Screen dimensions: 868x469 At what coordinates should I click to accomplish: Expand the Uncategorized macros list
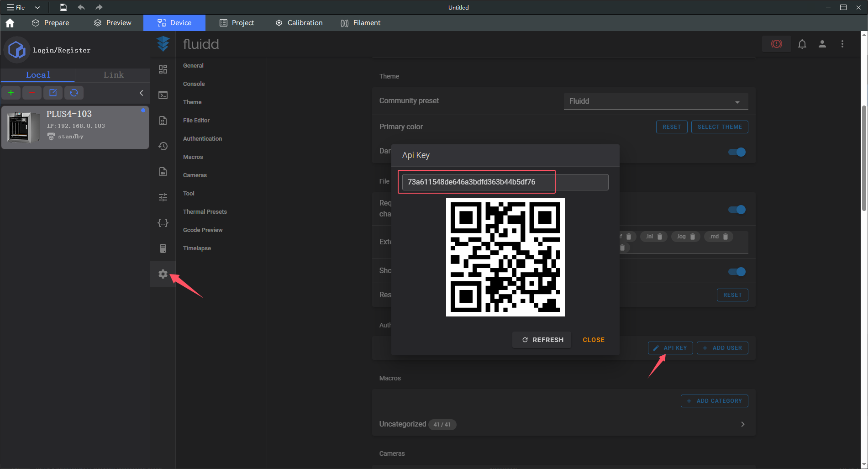[x=742, y=424]
